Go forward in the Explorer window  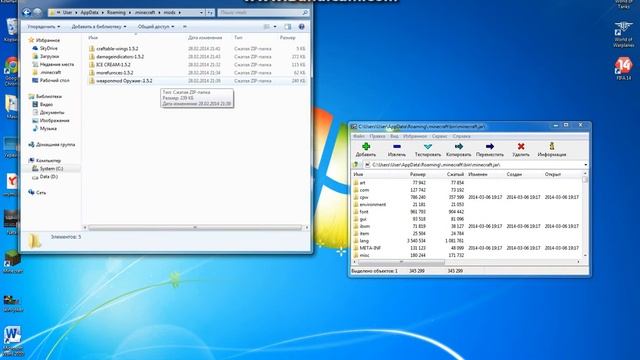pos(37,13)
